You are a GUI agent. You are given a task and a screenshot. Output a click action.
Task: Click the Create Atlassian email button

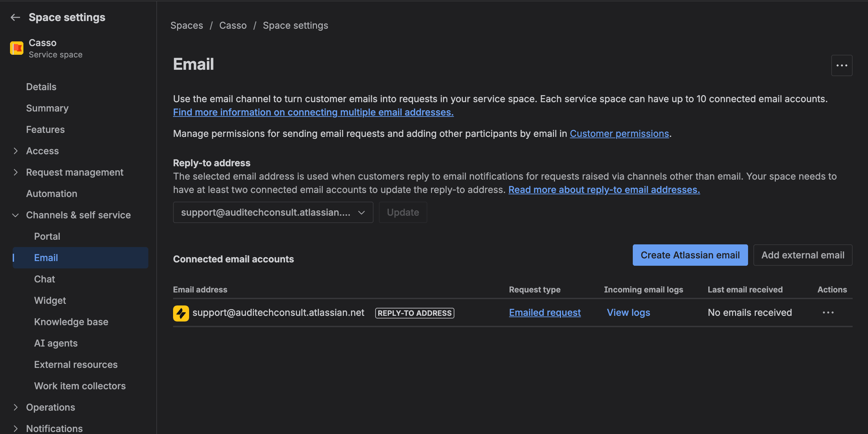[x=690, y=255]
